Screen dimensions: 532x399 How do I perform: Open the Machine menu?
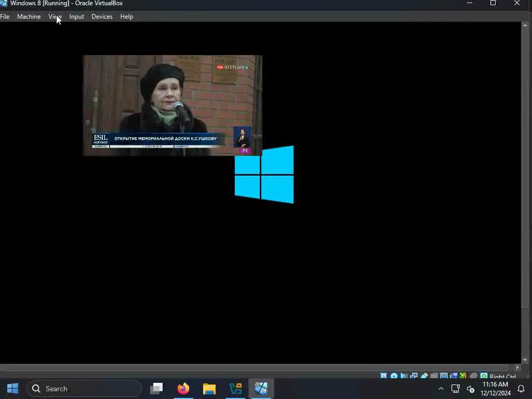(x=29, y=16)
